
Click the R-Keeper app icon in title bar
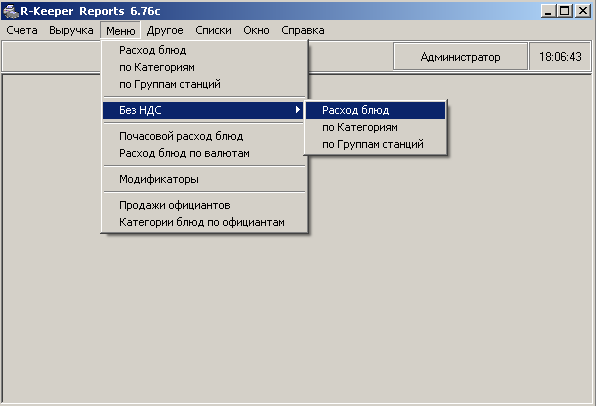[x=11, y=11]
